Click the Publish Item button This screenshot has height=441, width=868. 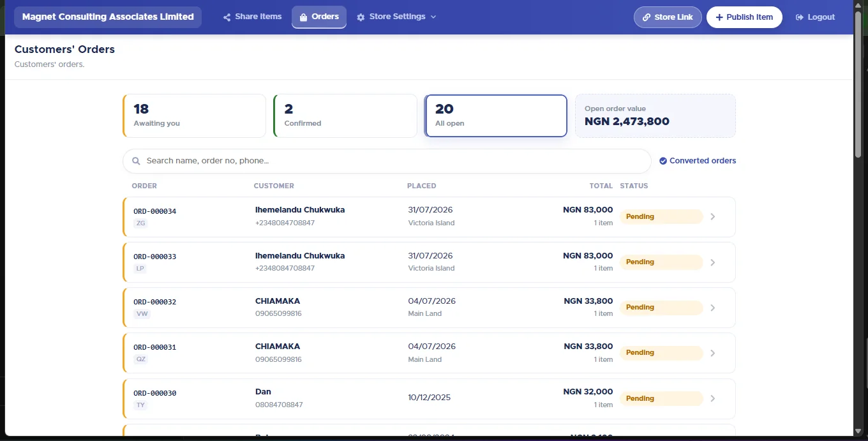click(x=744, y=17)
